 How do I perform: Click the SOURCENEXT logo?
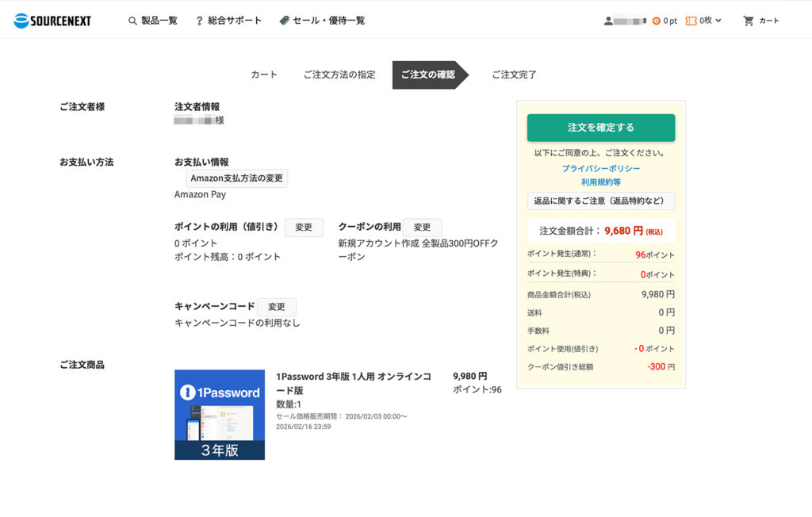coord(52,21)
